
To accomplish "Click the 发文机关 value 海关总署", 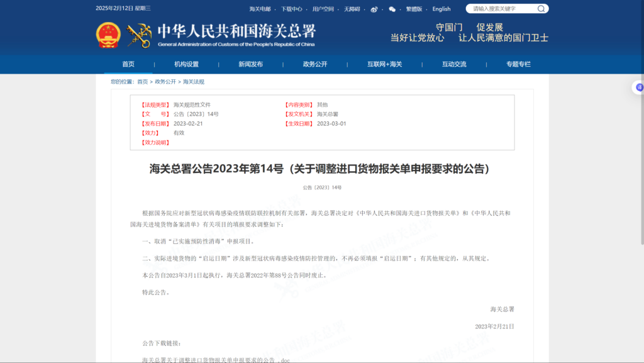I will [x=327, y=114].
